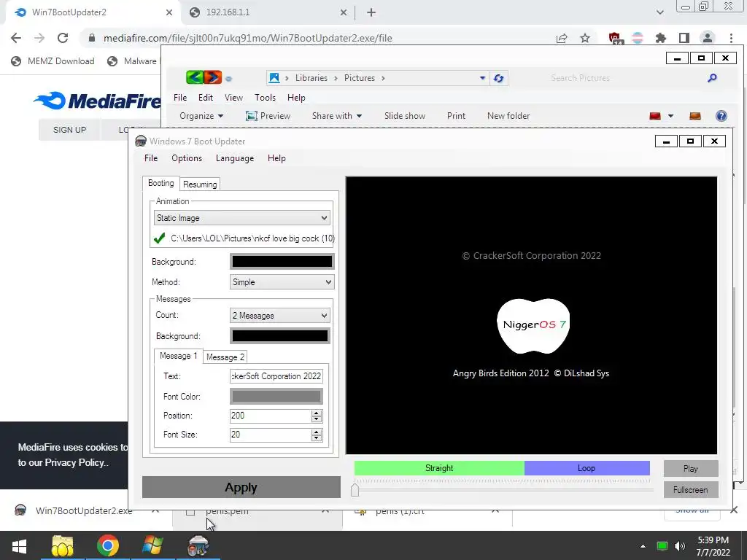This screenshot has height=560, width=747.
Task: Open Chrome profile avatar
Action: (x=708, y=38)
